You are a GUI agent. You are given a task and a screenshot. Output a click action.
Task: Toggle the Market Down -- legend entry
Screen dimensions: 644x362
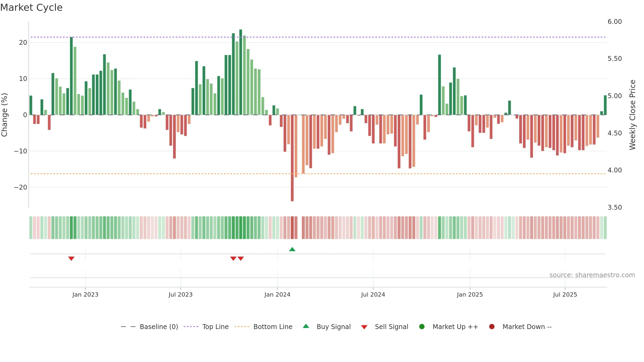520,327
